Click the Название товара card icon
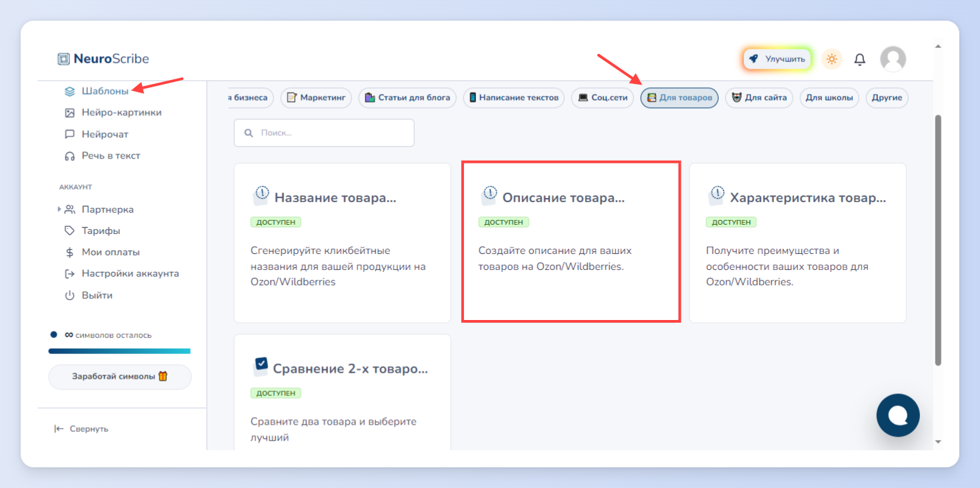This screenshot has height=488, width=980. point(260,195)
